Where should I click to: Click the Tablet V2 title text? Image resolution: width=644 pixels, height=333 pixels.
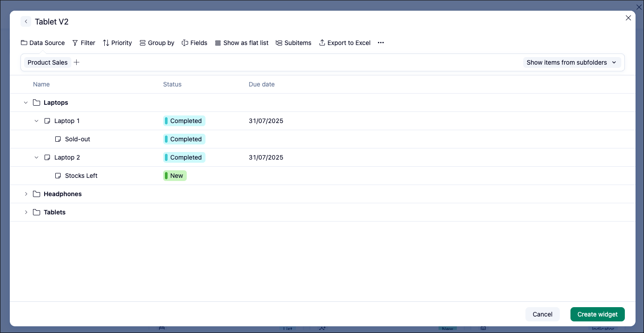pos(52,22)
